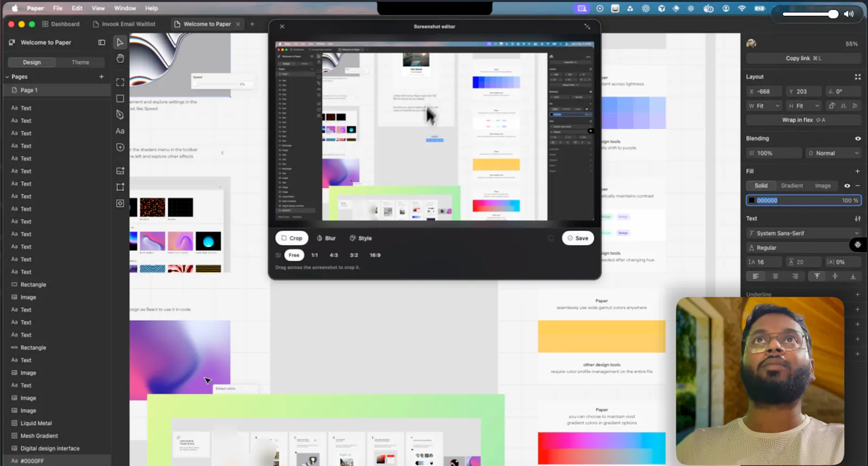
Task: Collapse the Pages section chevron
Action: (8, 77)
